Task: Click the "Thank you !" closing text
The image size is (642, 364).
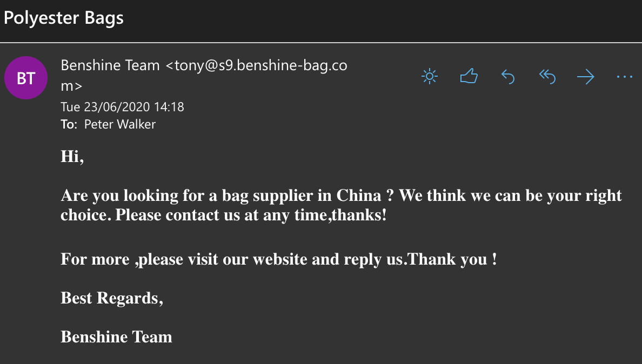Action: coord(452,259)
